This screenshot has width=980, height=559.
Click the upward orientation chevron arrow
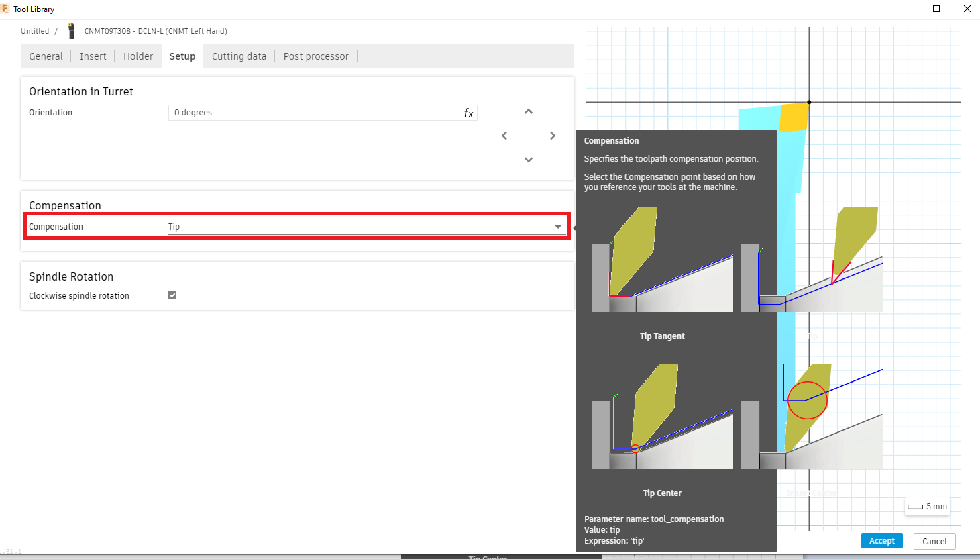(x=528, y=111)
